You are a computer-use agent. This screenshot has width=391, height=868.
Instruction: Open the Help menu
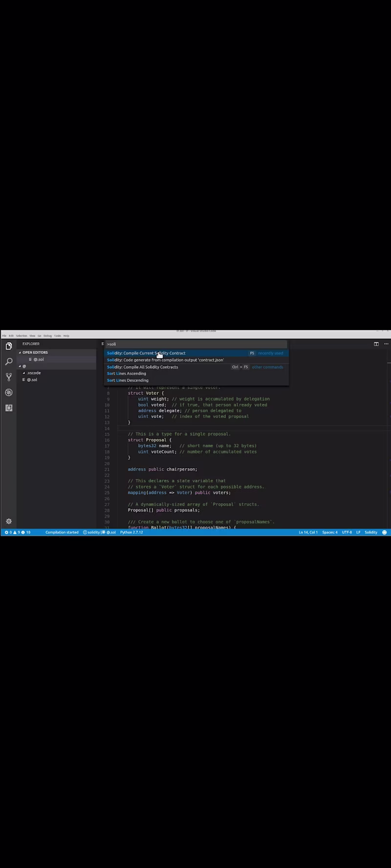pyautogui.click(x=66, y=336)
